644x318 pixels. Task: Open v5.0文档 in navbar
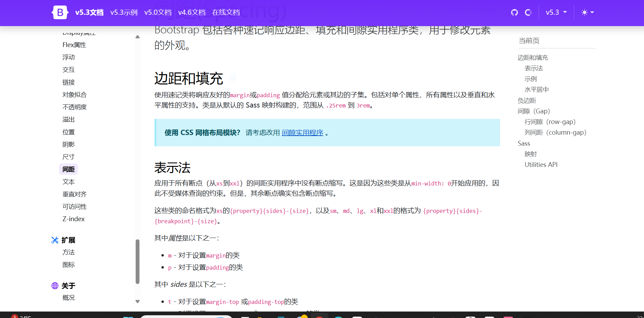(x=158, y=12)
